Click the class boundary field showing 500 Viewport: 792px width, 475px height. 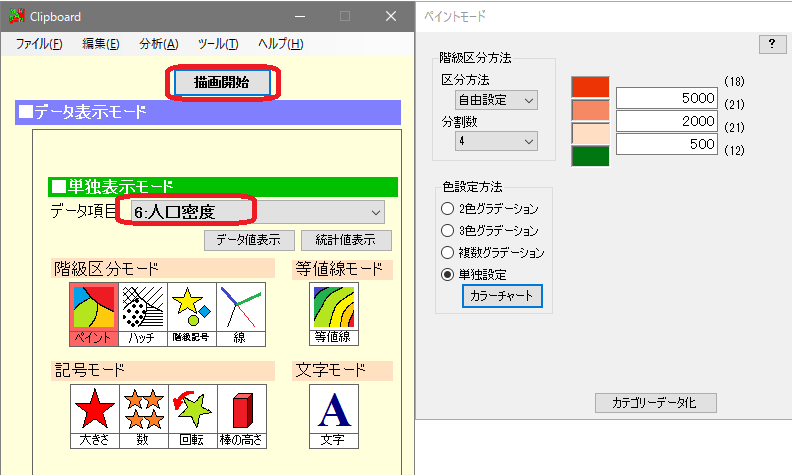[x=667, y=144]
